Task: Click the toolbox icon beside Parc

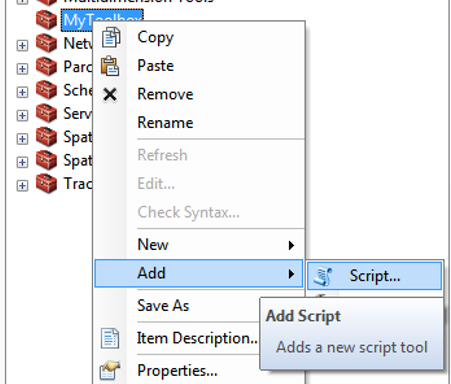Action: [x=46, y=67]
